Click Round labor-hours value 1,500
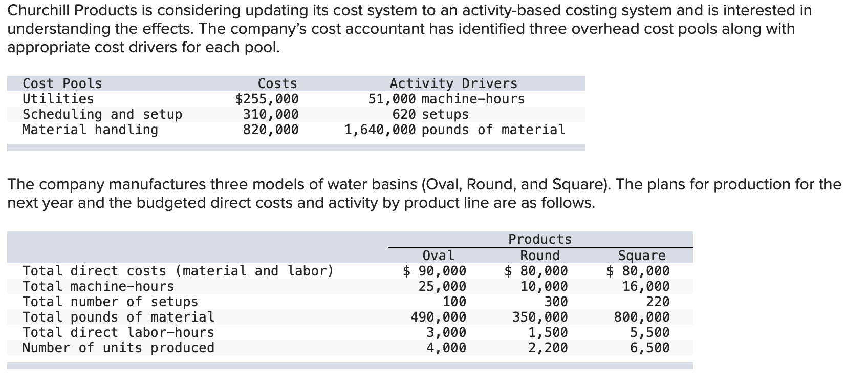The image size is (868, 382). pyautogui.click(x=548, y=332)
